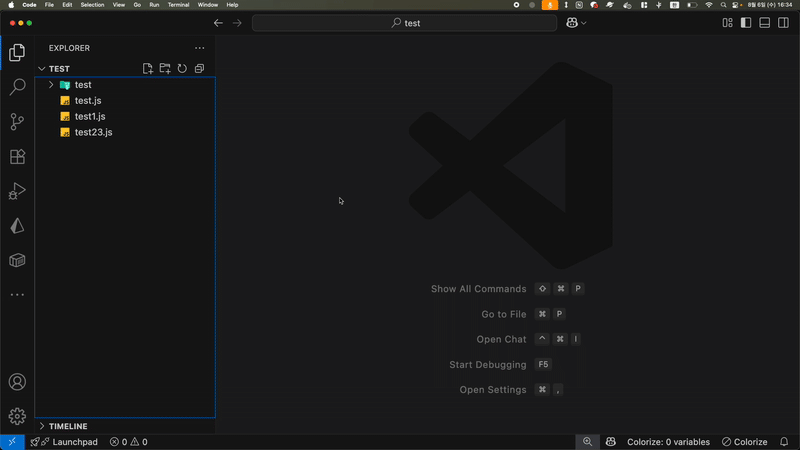Image resolution: width=800 pixels, height=450 pixels.
Task: Show additional views ellipsis in activity bar
Action: tap(17, 295)
